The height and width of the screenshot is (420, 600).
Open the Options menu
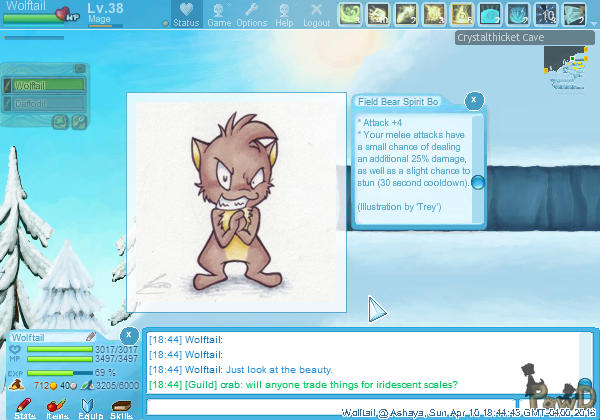pyautogui.click(x=251, y=14)
